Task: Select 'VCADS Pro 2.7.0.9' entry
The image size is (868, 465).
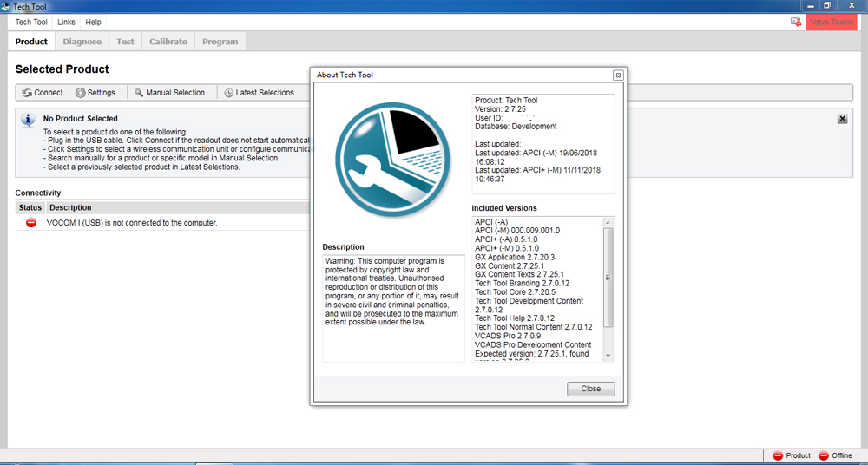Action: 508,336
